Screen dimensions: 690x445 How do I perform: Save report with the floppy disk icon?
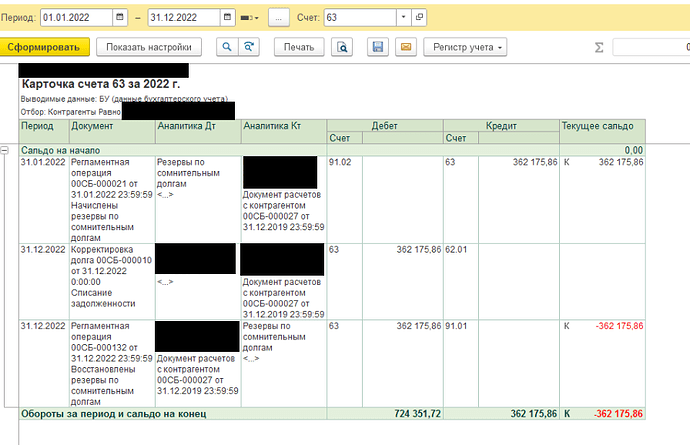pyautogui.click(x=378, y=47)
